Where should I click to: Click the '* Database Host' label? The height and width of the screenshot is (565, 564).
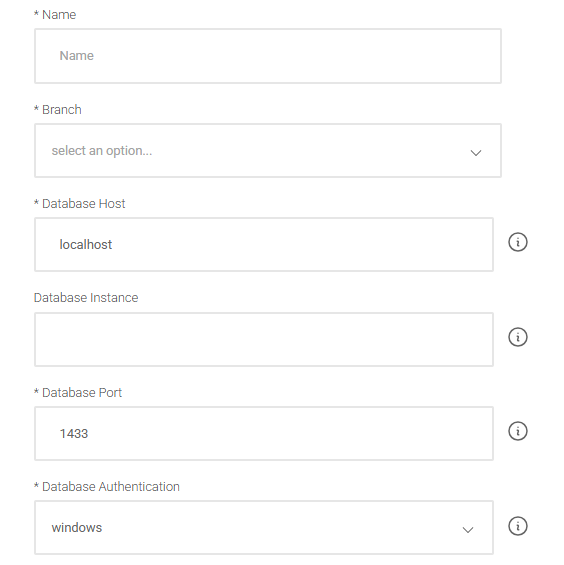pos(79,204)
